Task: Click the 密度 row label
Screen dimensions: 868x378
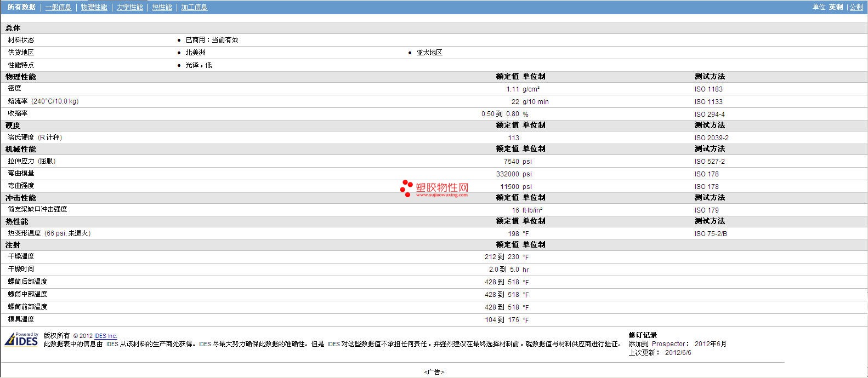Action: (x=15, y=88)
